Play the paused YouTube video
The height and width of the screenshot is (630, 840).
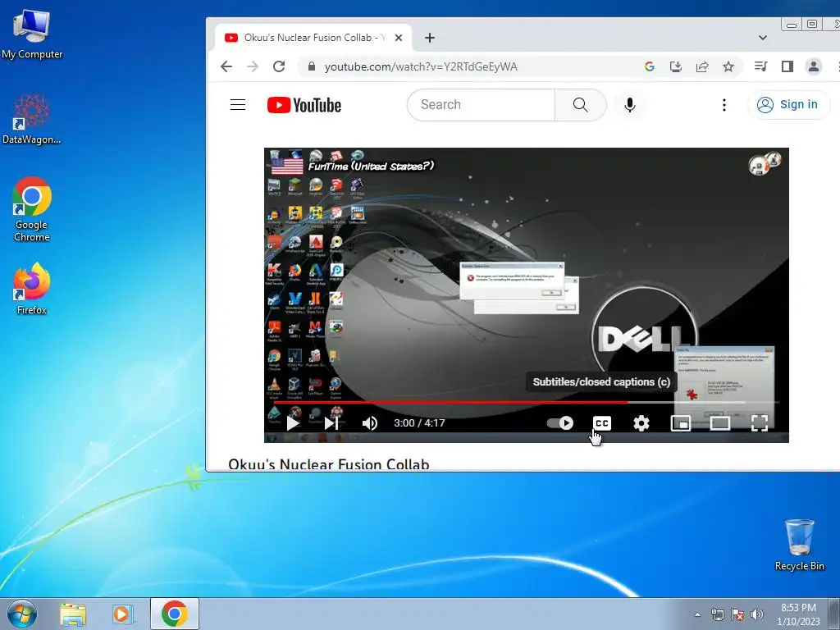point(293,423)
